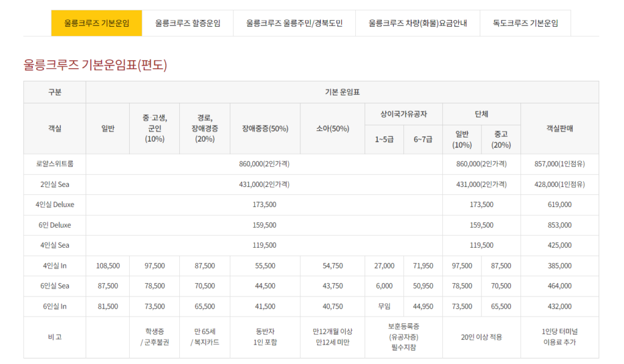Click the 비 고 row label
This screenshot has width=624, height=364.
click(55, 337)
